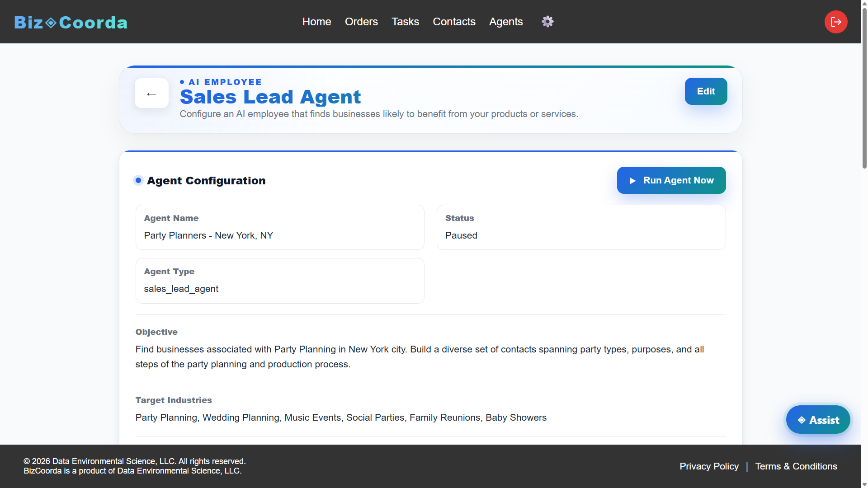Viewport: 868px width, 488px height.
Task: Click the Edit button
Action: click(x=706, y=91)
